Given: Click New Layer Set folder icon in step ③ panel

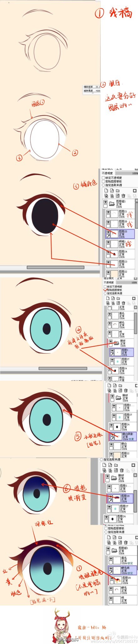Looking at the screenshot, I should point(118,190).
